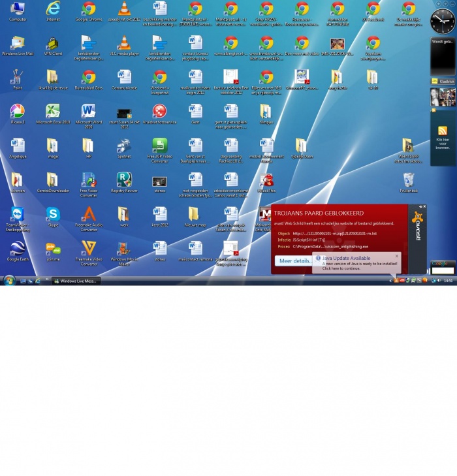Expand hidden system tray icons
The image size is (457, 476).
coord(390,281)
